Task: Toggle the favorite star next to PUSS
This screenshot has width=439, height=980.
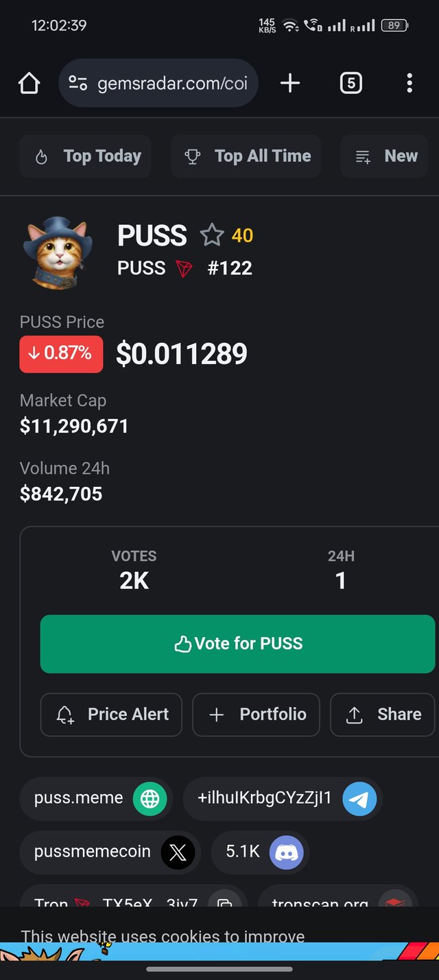Action: (x=212, y=235)
